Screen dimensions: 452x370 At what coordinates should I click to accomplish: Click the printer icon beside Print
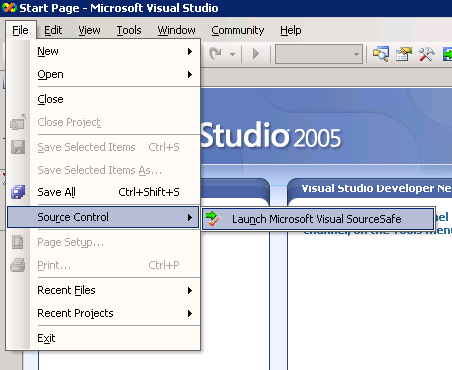click(x=18, y=265)
